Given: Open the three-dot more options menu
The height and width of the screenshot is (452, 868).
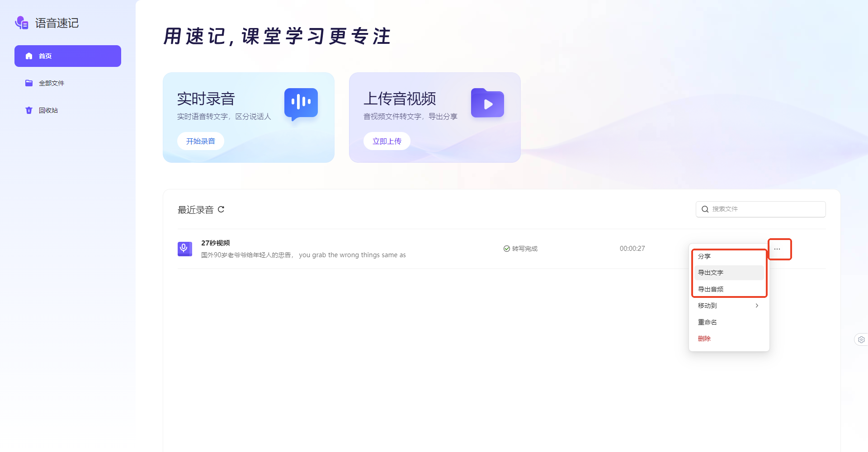Looking at the screenshot, I should pyautogui.click(x=777, y=249).
